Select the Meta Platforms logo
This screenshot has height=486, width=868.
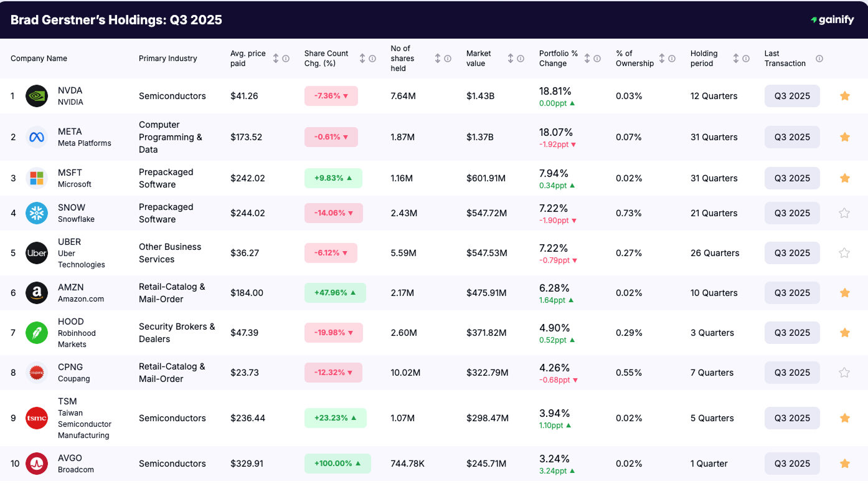tap(36, 137)
